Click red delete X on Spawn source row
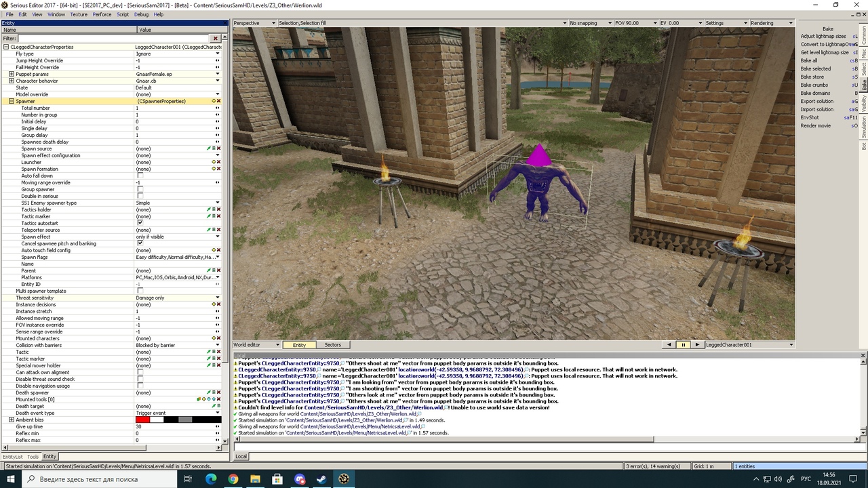 click(218, 148)
